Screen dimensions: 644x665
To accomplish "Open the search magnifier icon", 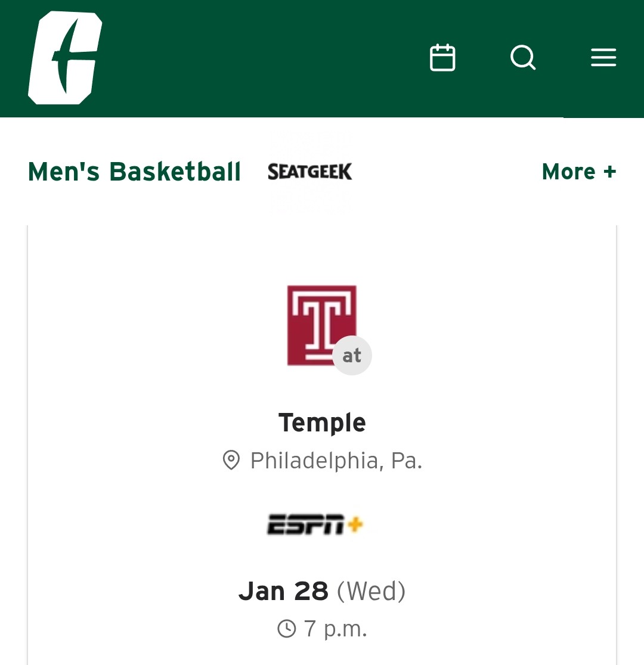I will pos(523,58).
